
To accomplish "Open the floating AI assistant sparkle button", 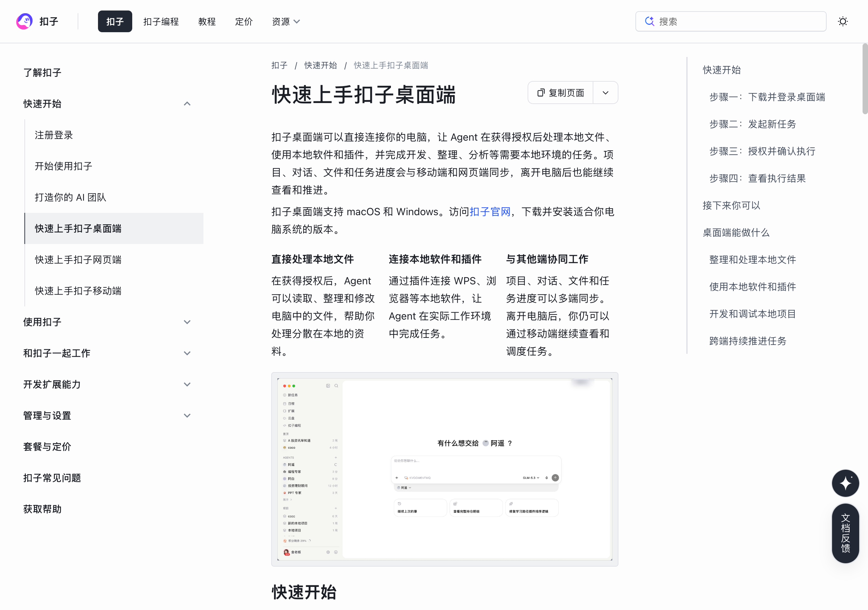I will pyautogui.click(x=845, y=483).
